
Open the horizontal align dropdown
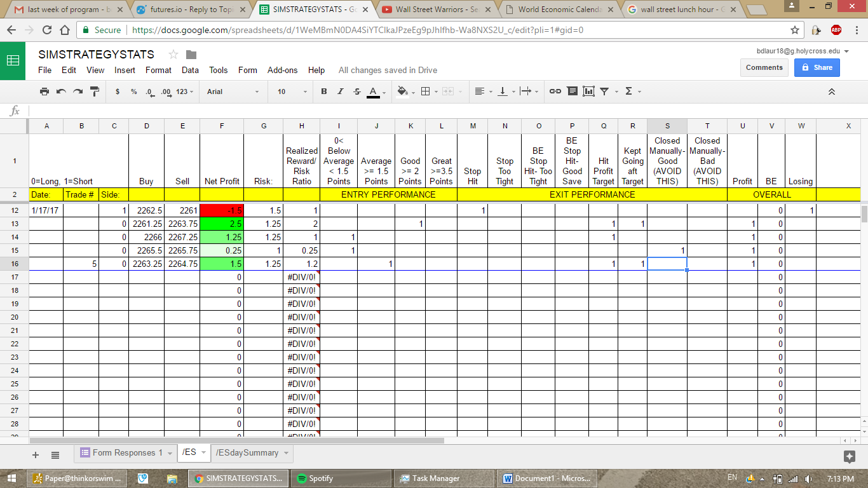click(x=484, y=91)
